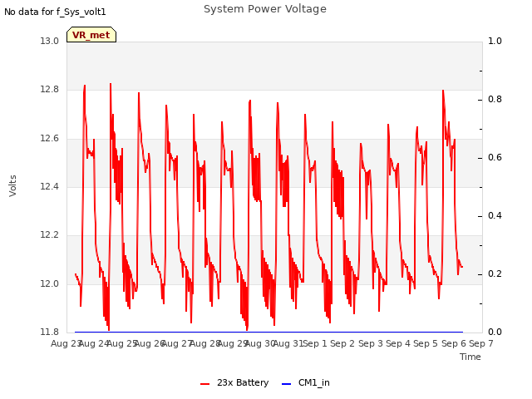Click the blue CM1_in legend swatch
Viewport: 532px width, 399px height.
click(286, 384)
